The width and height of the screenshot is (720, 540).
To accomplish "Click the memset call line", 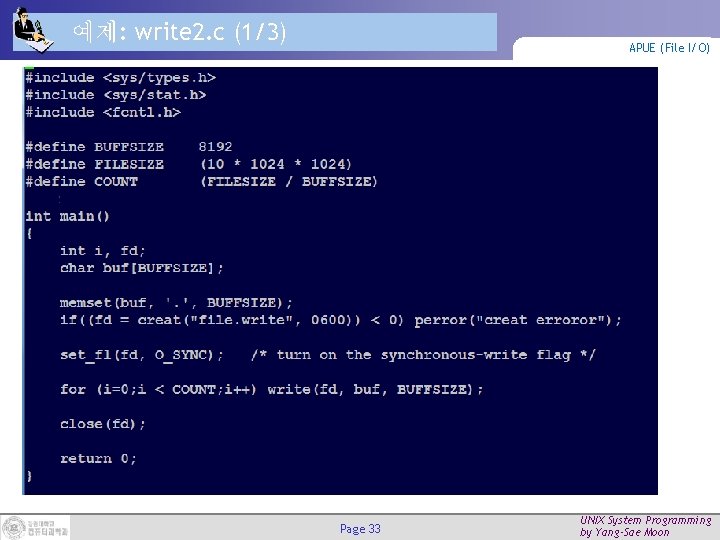I will pos(176,303).
